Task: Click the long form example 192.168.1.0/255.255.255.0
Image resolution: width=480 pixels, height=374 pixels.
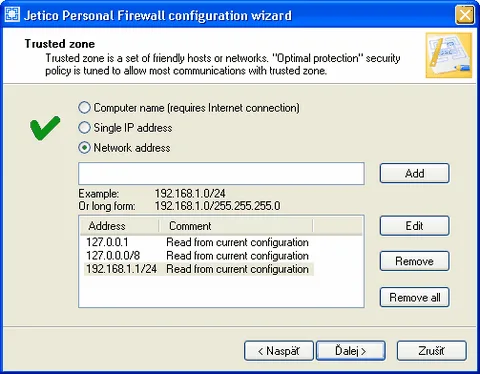Action: tap(217, 206)
